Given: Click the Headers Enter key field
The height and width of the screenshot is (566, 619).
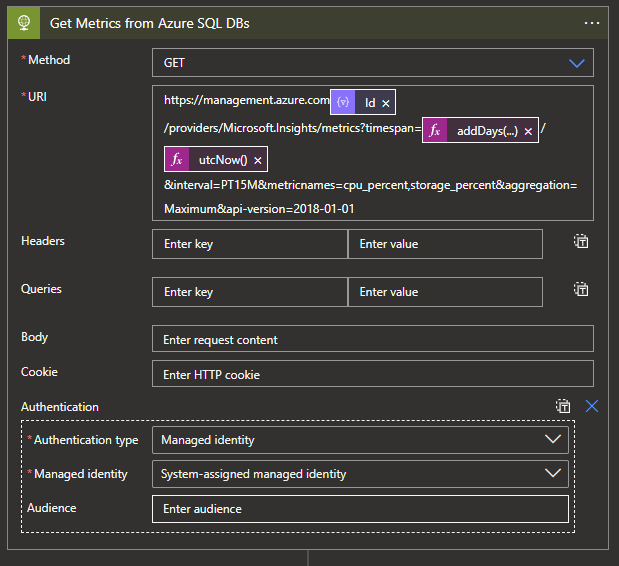Looking at the screenshot, I should coord(249,244).
